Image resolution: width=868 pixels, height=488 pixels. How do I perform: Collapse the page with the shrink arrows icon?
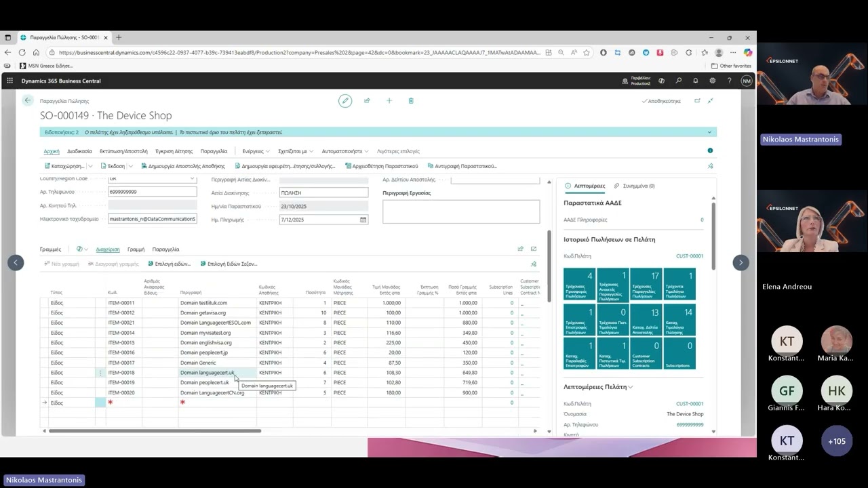[x=710, y=101]
